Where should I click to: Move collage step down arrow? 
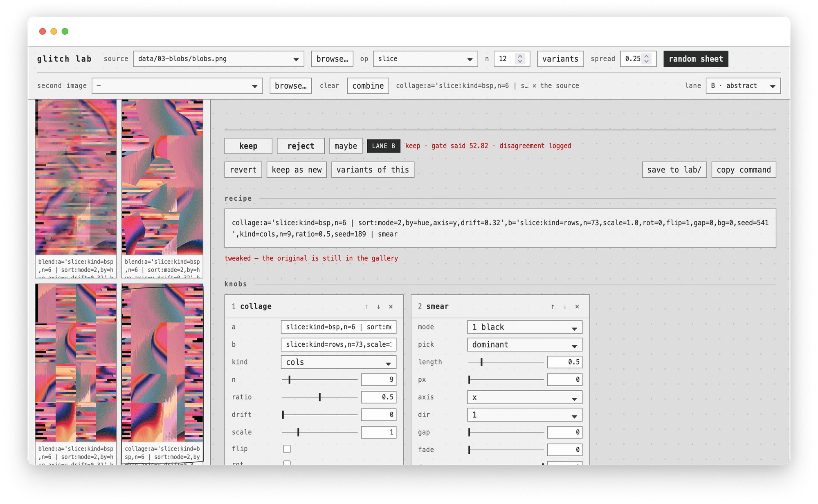pyautogui.click(x=379, y=307)
